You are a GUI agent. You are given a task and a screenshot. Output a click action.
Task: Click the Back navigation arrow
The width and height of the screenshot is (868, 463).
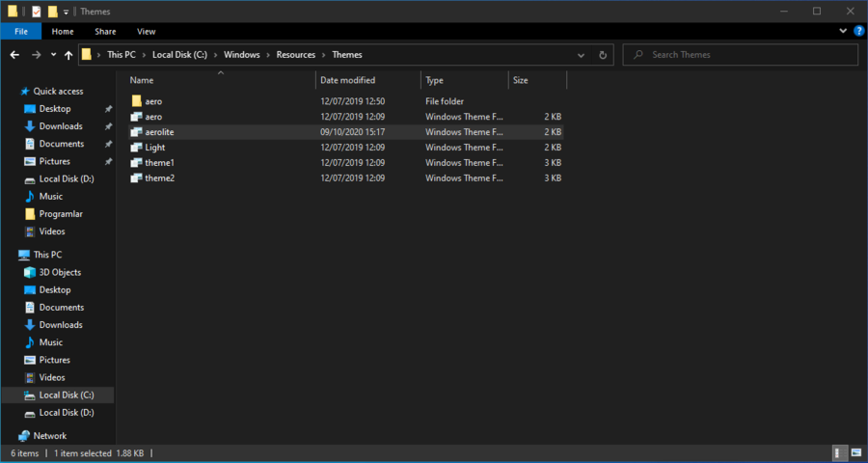pyautogui.click(x=14, y=55)
